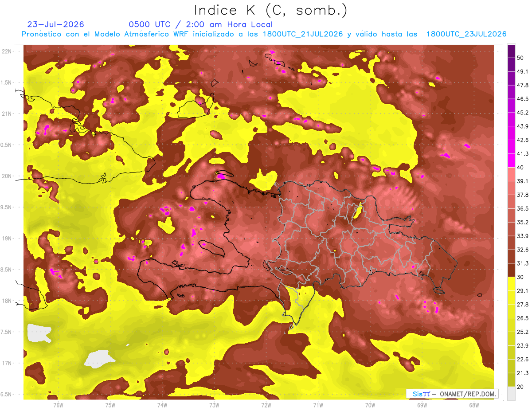This screenshot has width=532, height=411.
Task: Click the '27.8' colorbar label
Action: [x=522, y=305]
